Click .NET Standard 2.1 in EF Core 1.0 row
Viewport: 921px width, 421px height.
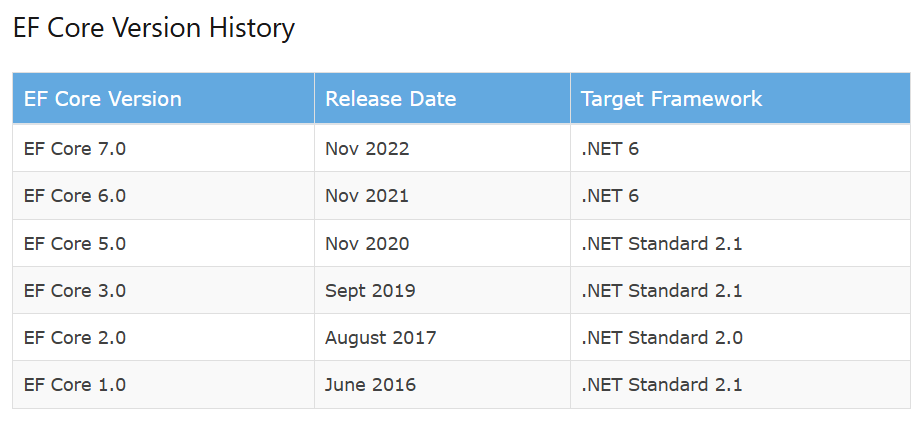(661, 385)
